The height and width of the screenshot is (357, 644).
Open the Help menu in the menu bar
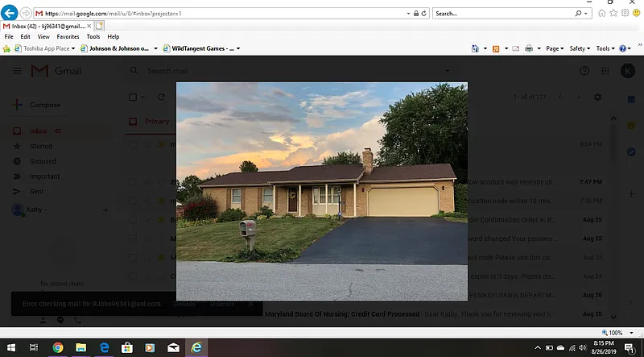[x=113, y=36]
